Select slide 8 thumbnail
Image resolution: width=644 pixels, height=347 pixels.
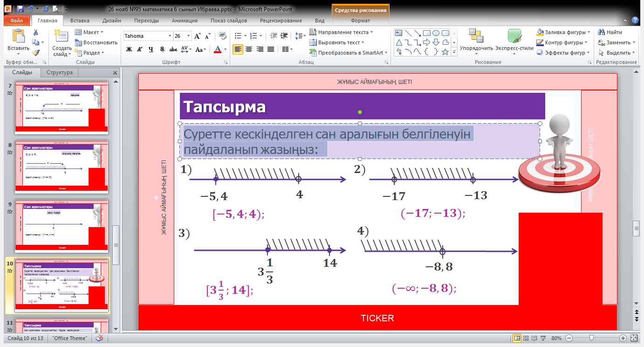tap(62, 167)
